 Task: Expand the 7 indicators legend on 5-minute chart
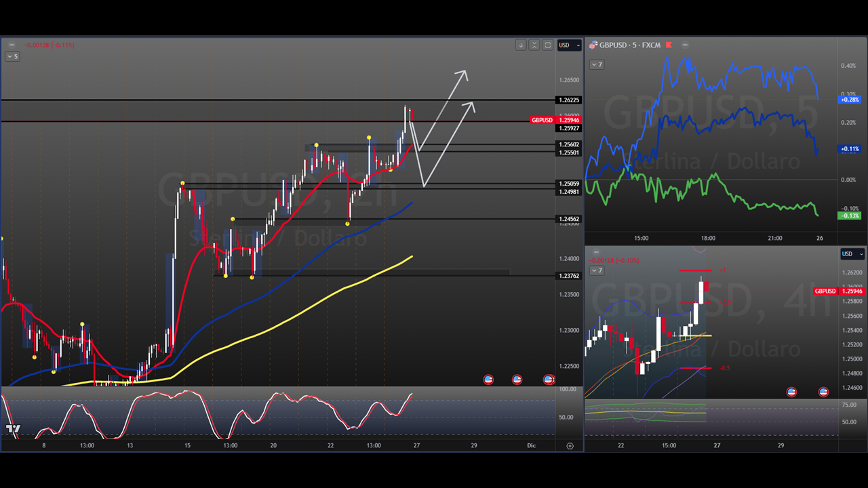coord(597,64)
